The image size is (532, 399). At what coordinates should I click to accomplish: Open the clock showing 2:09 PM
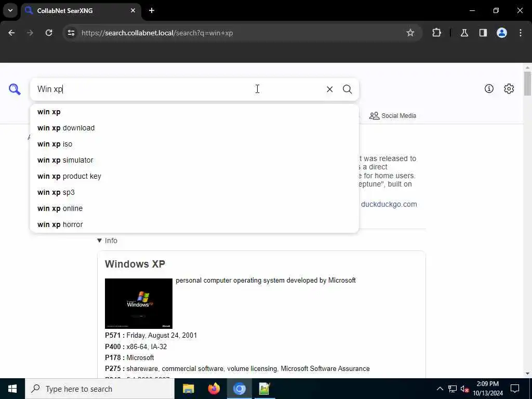pos(487,389)
